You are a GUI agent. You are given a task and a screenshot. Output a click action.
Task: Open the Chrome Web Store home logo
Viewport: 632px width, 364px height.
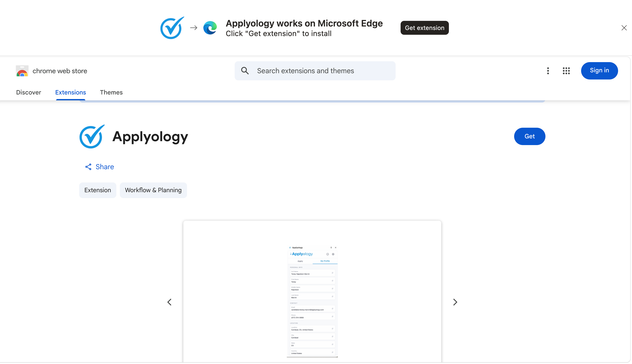(x=22, y=71)
